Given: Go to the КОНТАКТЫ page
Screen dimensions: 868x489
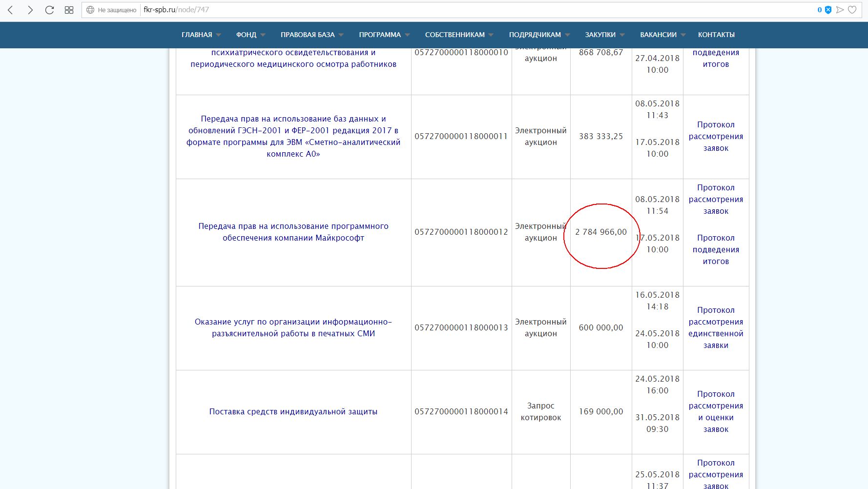Looking at the screenshot, I should pyautogui.click(x=716, y=35).
